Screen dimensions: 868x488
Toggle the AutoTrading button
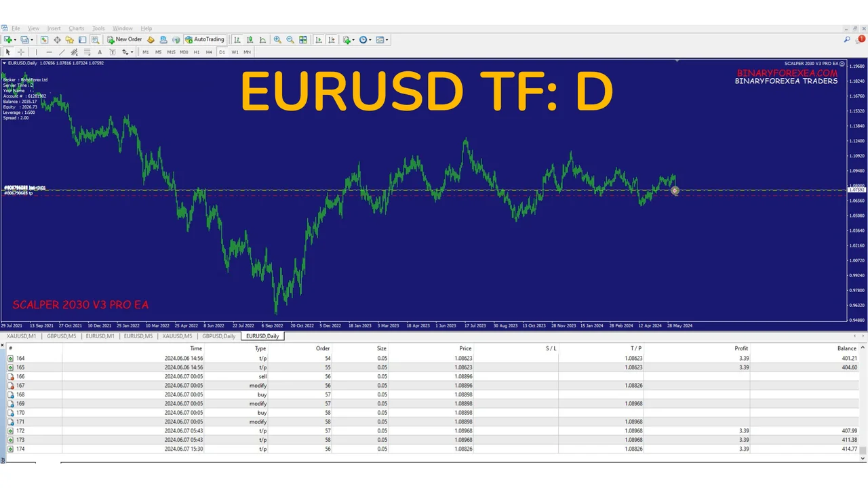tap(204, 39)
